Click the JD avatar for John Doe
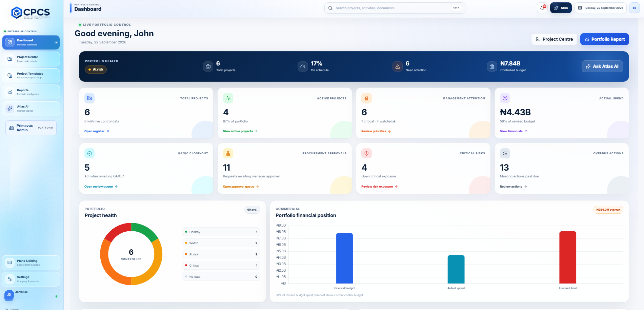 tap(9, 295)
